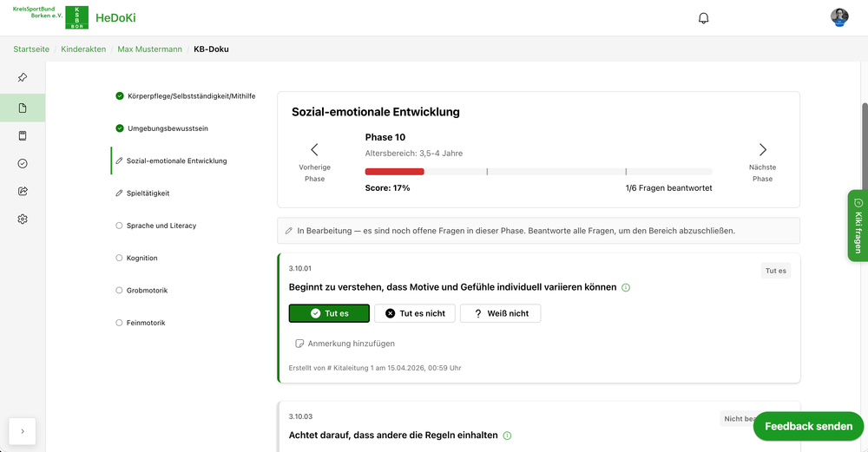This screenshot has height=452, width=868.
Task: Click the Feedback senden button
Action: (x=808, y=427)
